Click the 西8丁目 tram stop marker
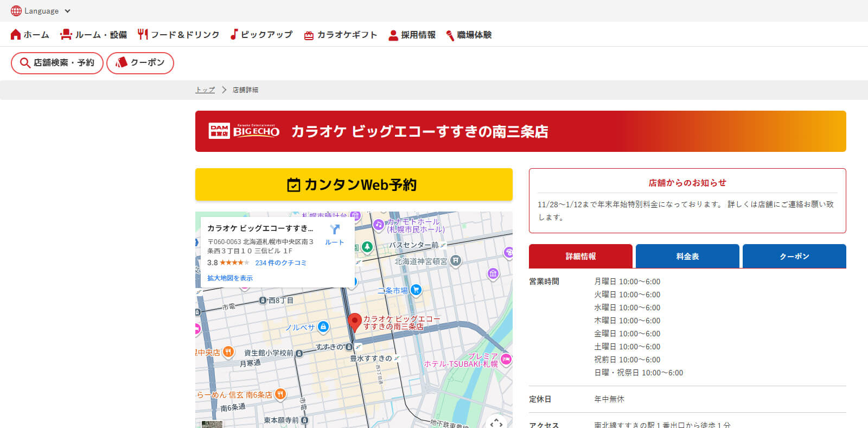Viewport: 868px width, 428px height. pyautogui.click(x=263, y=300)
